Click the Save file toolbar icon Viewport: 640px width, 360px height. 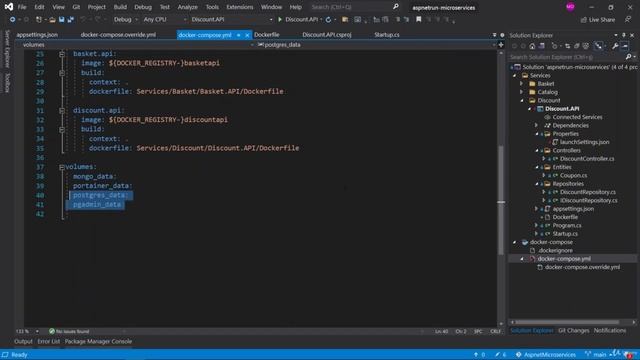pos(62,20)
